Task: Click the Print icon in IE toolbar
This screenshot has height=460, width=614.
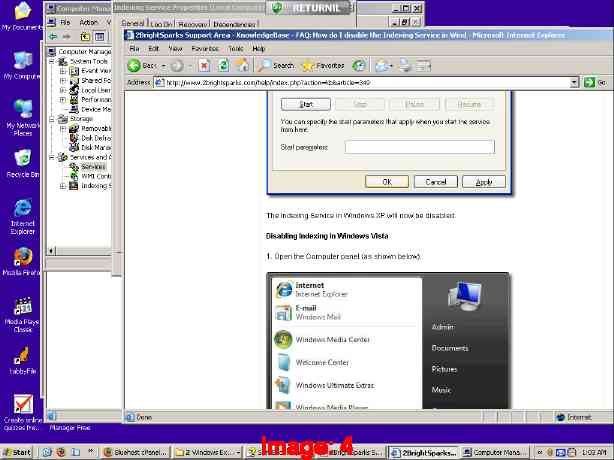Action: point(405,66)
